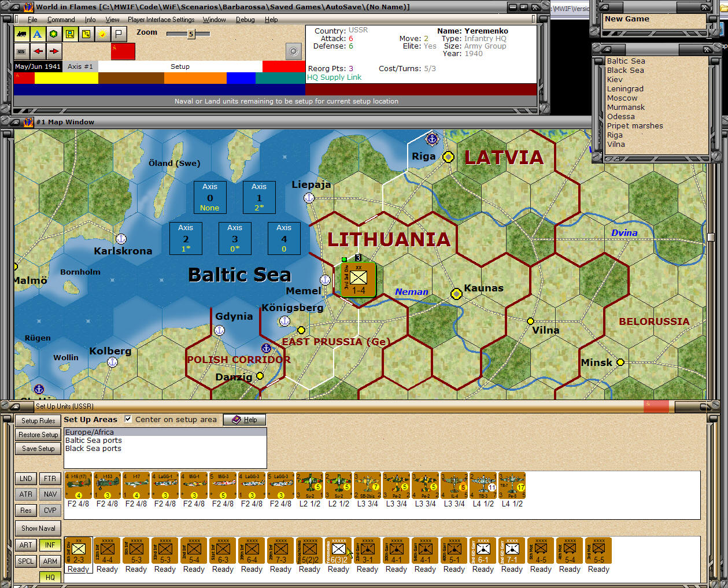The image size is (728, 588).
Task: Toggle the NAV unit filter
Action: 50,494
